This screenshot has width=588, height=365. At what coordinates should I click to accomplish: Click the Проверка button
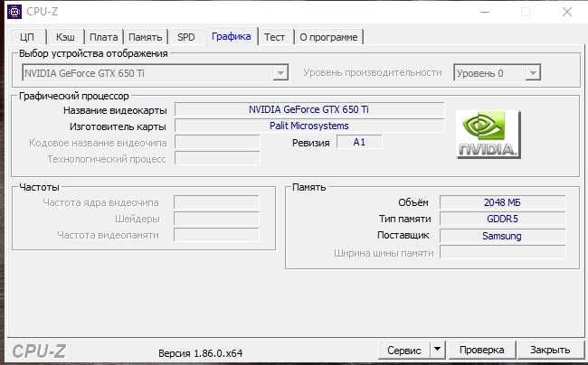click(481, 350)
